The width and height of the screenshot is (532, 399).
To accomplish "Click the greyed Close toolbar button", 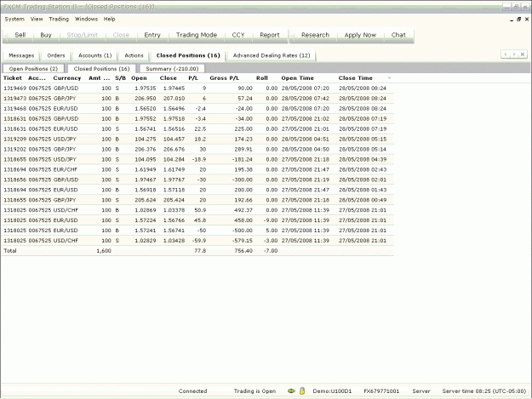I will 121,35.
